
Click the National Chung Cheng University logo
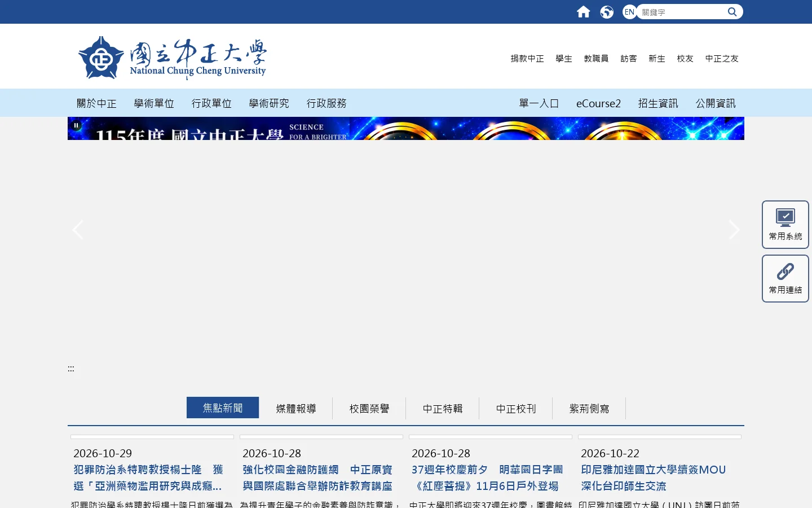pyautogui.click(x=172, y=58)
